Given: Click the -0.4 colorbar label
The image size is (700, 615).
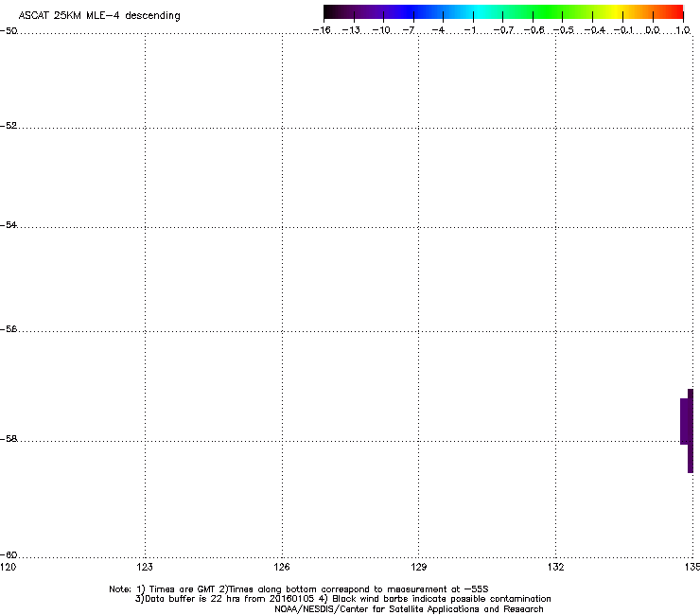Looking at the screenshot, I should tap(595, 30).
